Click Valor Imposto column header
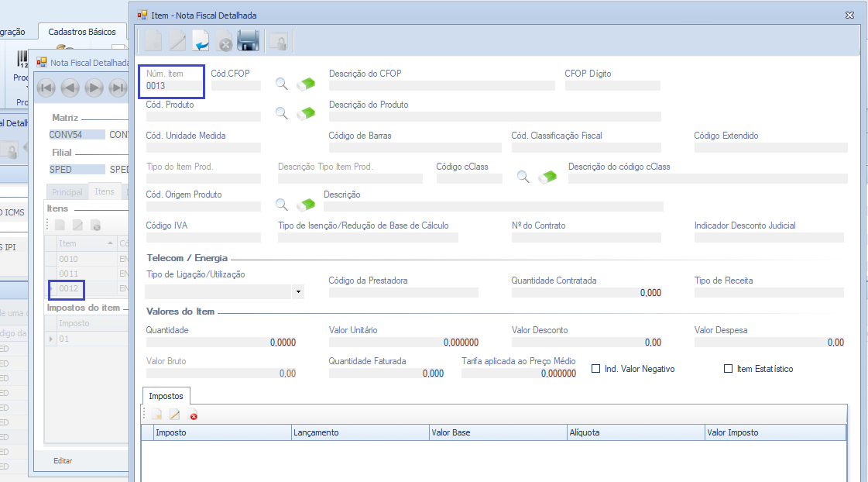The image size is (868, 482). point(775,432)
